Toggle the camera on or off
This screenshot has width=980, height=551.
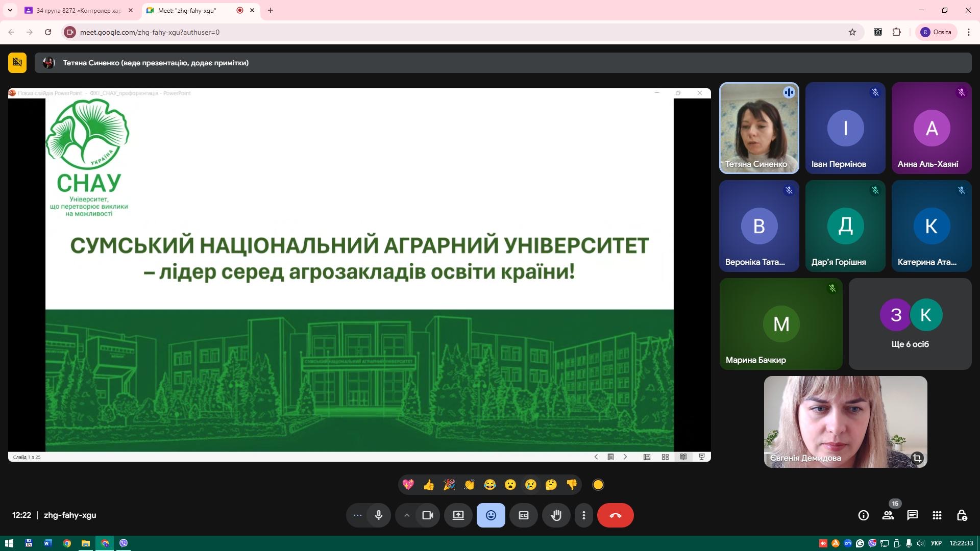(428, 515)
